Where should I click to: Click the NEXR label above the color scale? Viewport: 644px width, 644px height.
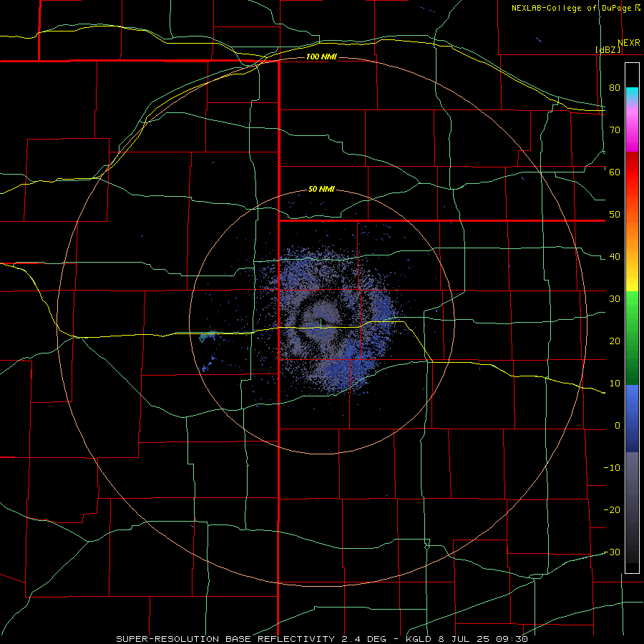pos(628,43)
